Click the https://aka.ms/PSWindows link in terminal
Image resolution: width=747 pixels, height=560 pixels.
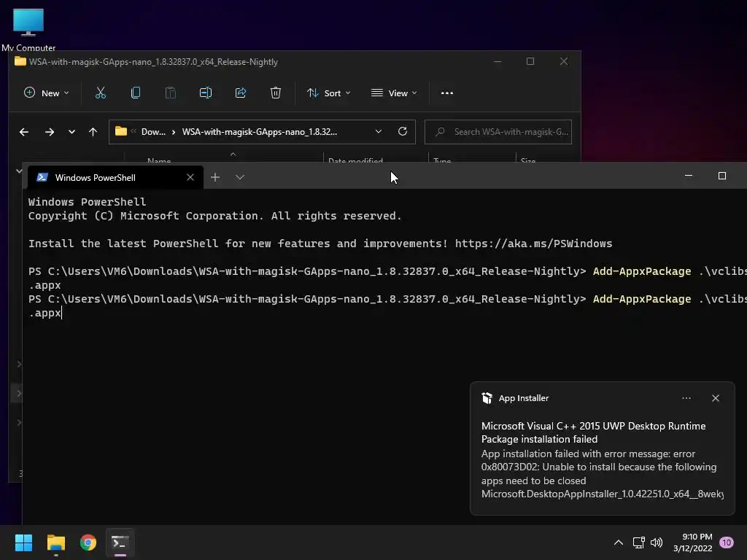(533, 244)
